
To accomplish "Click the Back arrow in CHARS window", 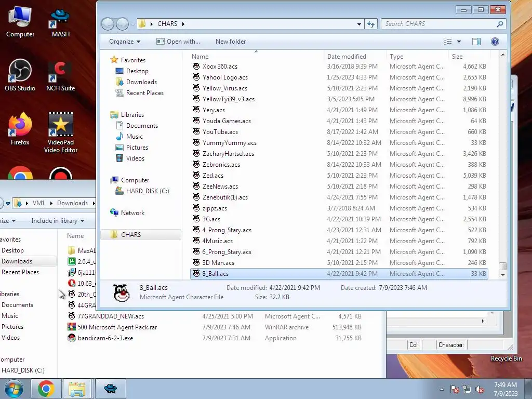I will click(x=108, y=24).
